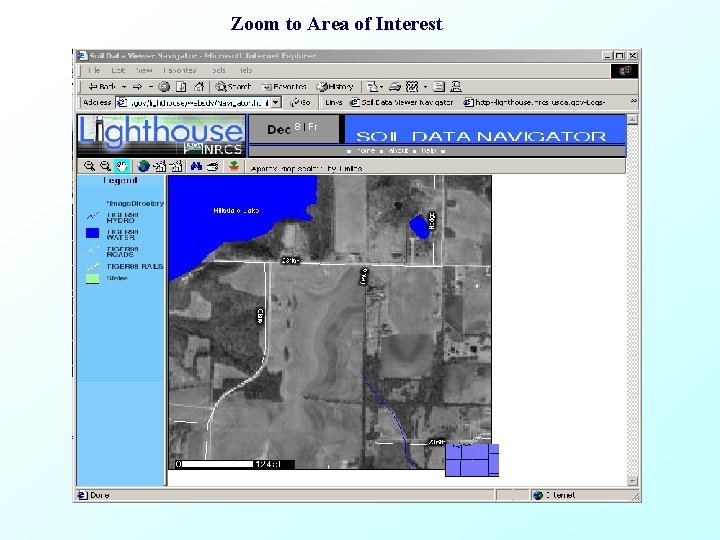Screen dimensions: 720x540
Task: Open the Help menu
Action: coord(246,70)
